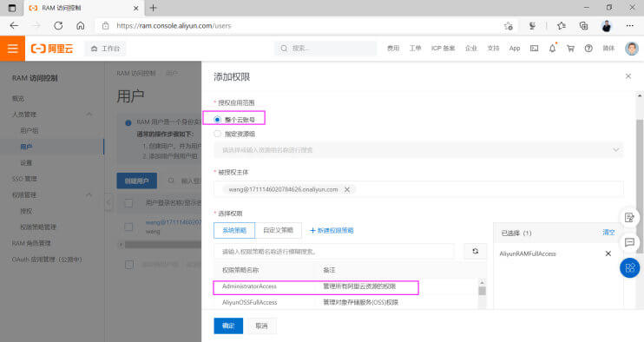The height and width of the screenshot is (342, 644).
Task: Open 授权 in the sidebar
Action: (26, 211)
